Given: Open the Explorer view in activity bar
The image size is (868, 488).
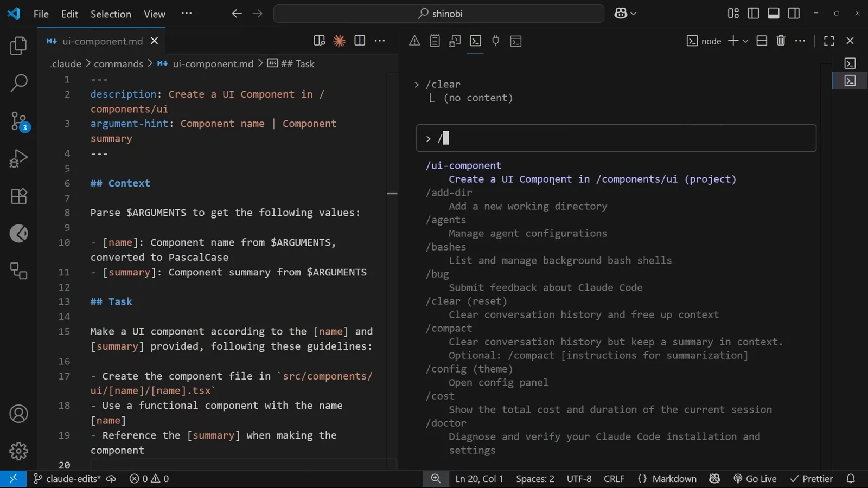Looking at the screenshot, I should click(x=18, y=46).
